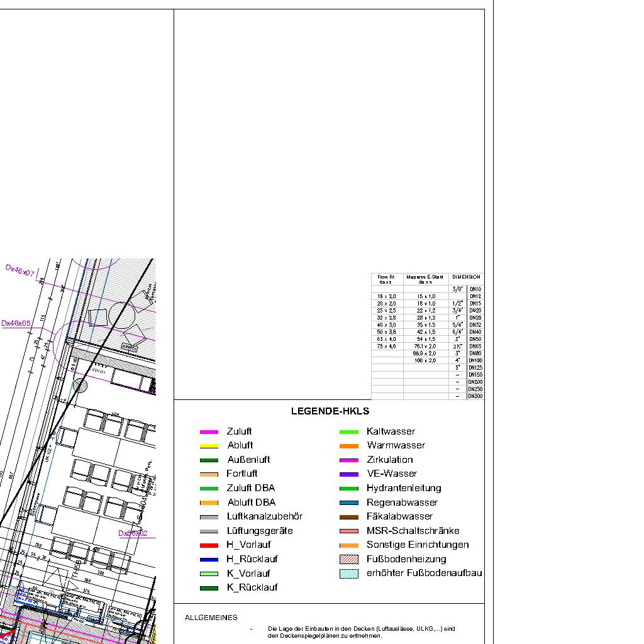This screenshot has height=644, width=644.
Task: Click the DIMENSION table column header
Action: (x=466, y=277)
